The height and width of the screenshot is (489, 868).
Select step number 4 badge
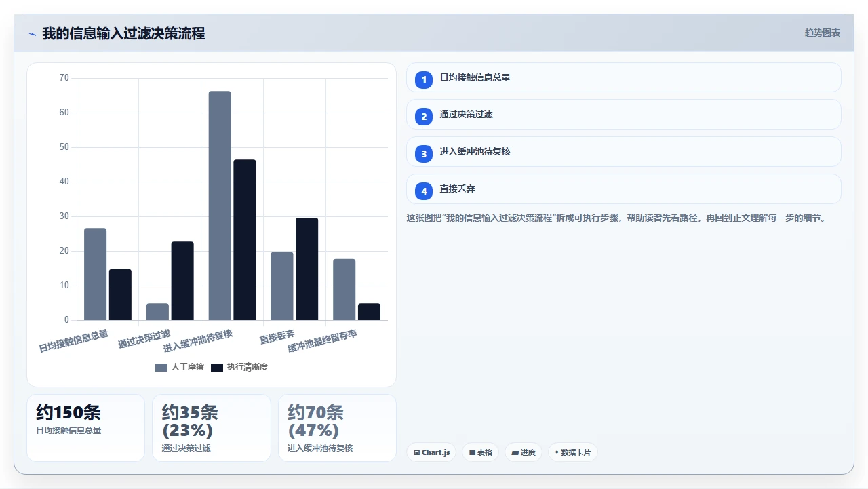[x=424, y=191]
